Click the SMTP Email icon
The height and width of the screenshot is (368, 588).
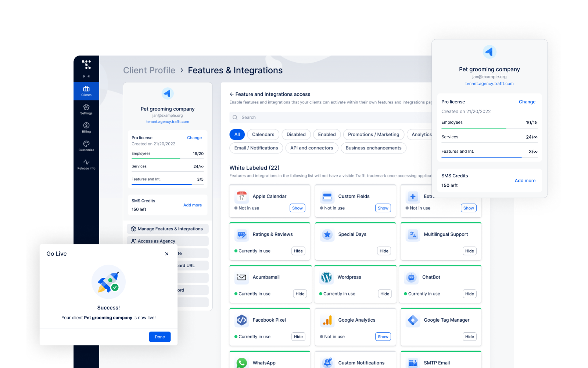click(413, 363)
